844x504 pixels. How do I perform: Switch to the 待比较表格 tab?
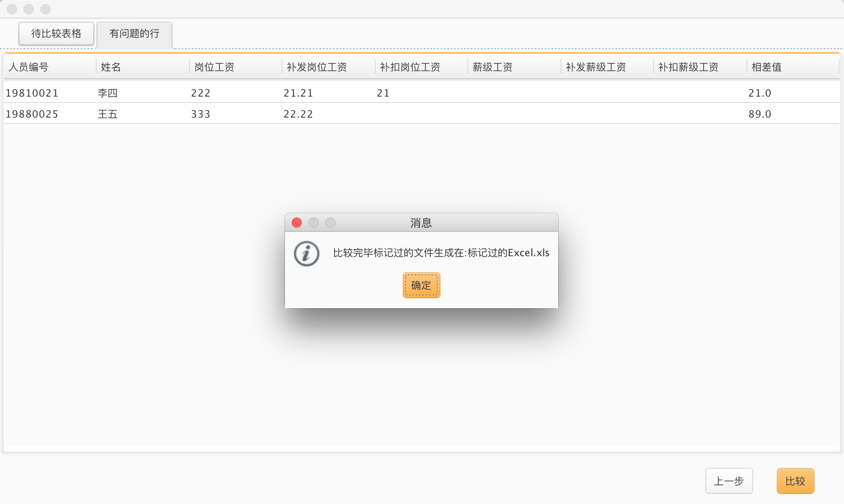pos(56,34)
